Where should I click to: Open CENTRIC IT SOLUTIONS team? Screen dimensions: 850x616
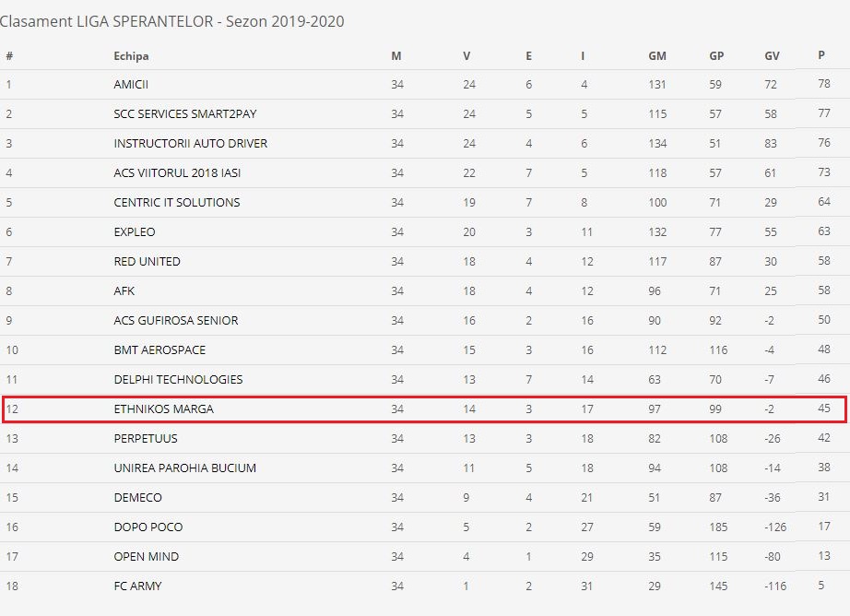[177, 202]
